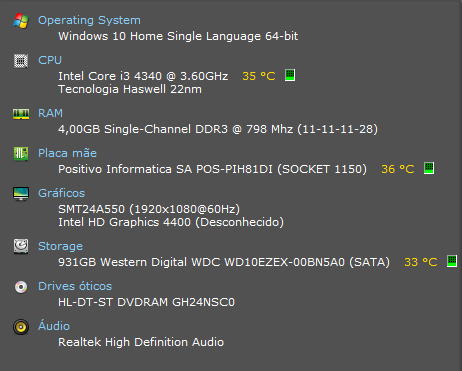Click the disc icon beside Drives óticos
Viewport: 462px width, 371px height.
[21, 287]
